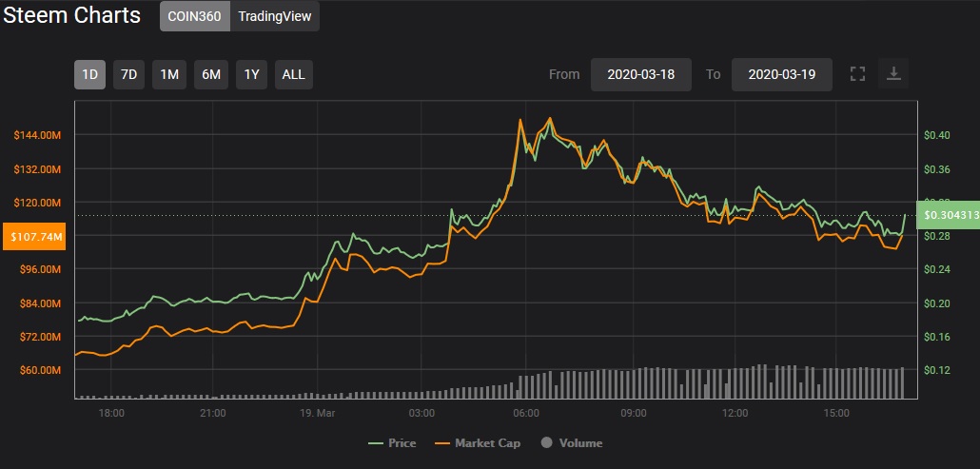Click the 21:00 time axis label
The height and width of the screenshot is (469, 980).
pos(212,413)
